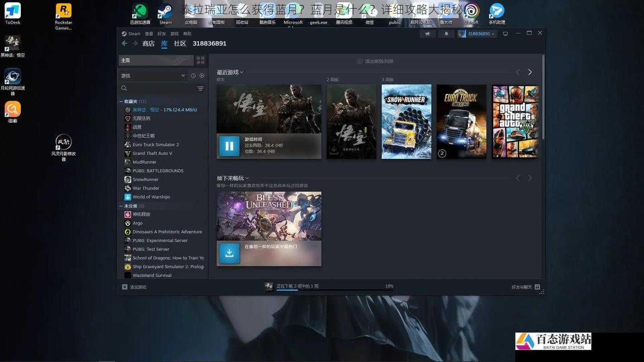644x362 pixels.
Task: Open the SnowRunner cover thumbnail
Action: pyautogui.click(x=406, y=122)
